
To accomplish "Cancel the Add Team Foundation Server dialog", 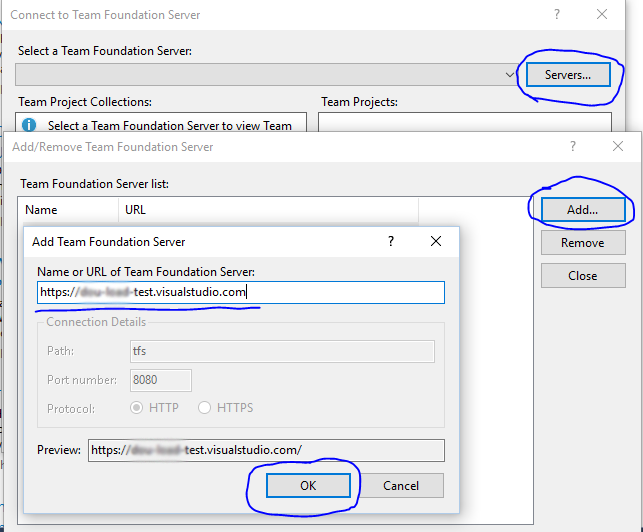I will click(x=401, y=486).
